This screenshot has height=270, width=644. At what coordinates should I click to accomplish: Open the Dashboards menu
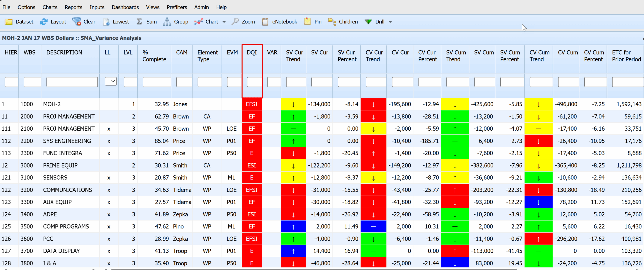coord(125,7)
